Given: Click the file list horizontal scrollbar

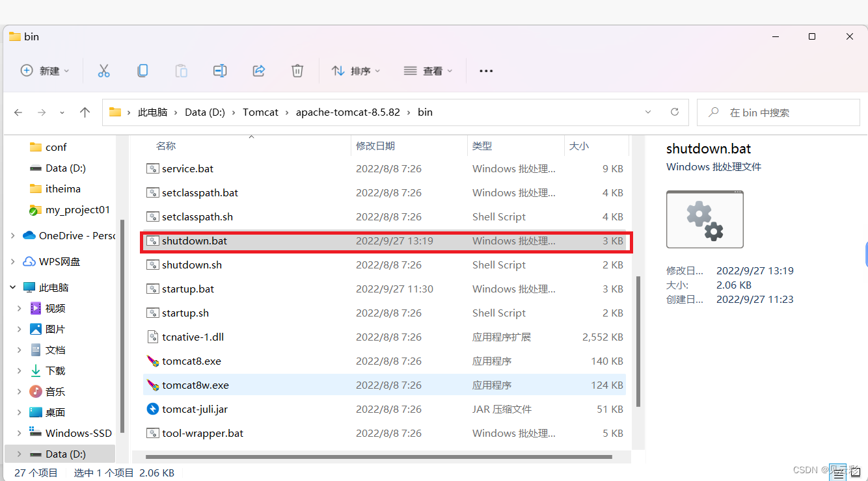Looking at the screenshot, I should coord(378,457).
